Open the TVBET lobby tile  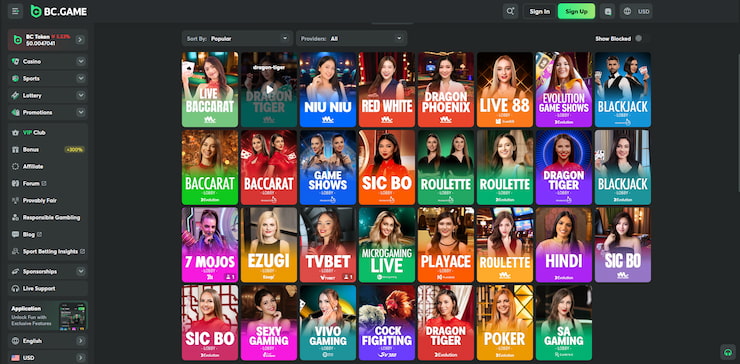[328, 245]
